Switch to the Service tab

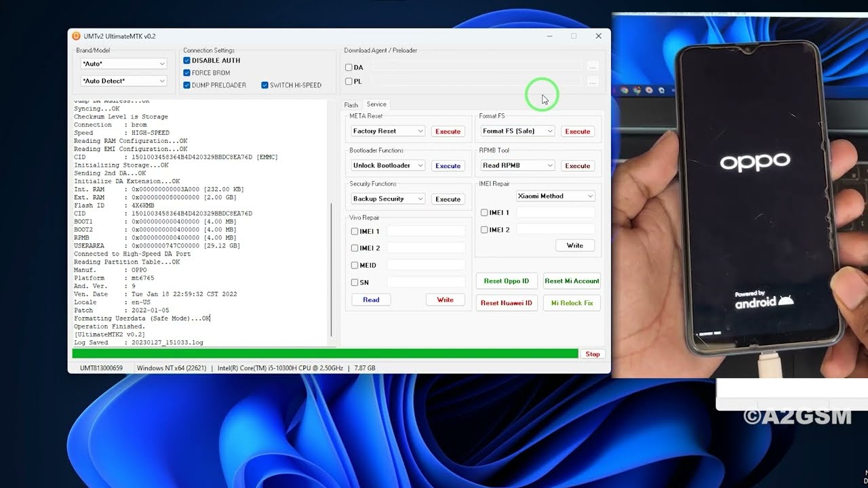click(376, 104)
